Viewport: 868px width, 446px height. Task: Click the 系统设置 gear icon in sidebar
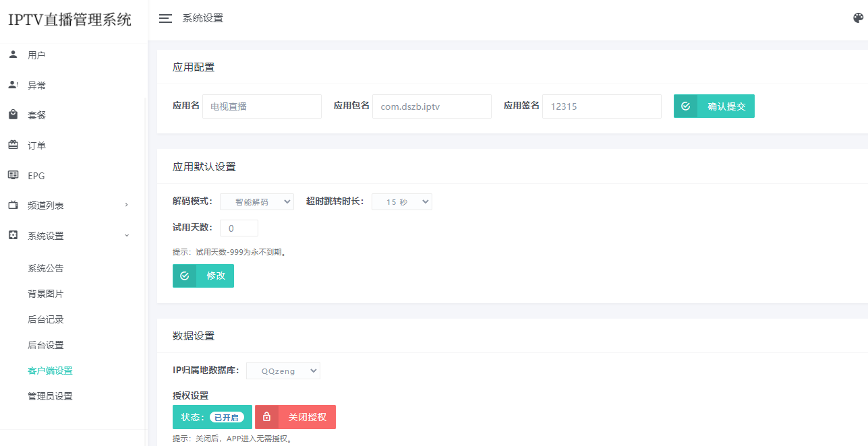[x=11, y=236]
